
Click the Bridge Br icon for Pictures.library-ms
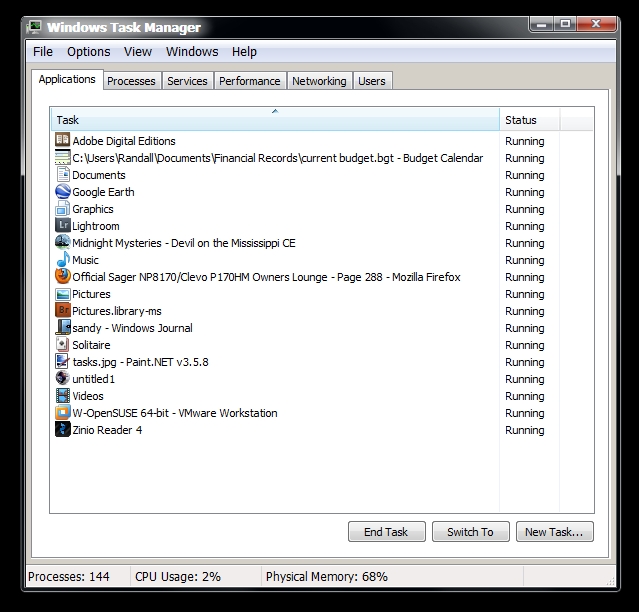62,310
